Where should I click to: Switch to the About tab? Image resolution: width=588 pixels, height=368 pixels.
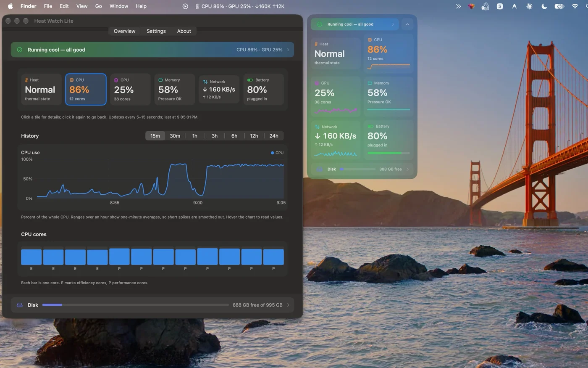(184, 31)
